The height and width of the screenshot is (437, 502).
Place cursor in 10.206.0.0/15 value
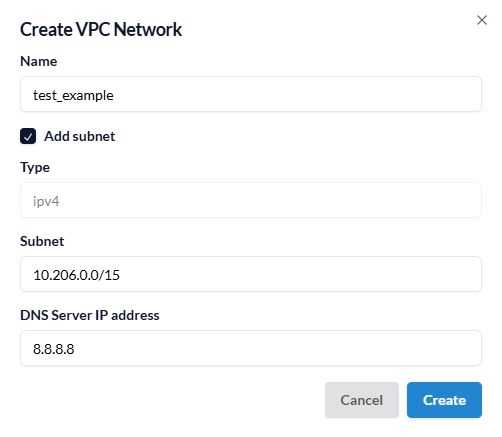point(76,275)
